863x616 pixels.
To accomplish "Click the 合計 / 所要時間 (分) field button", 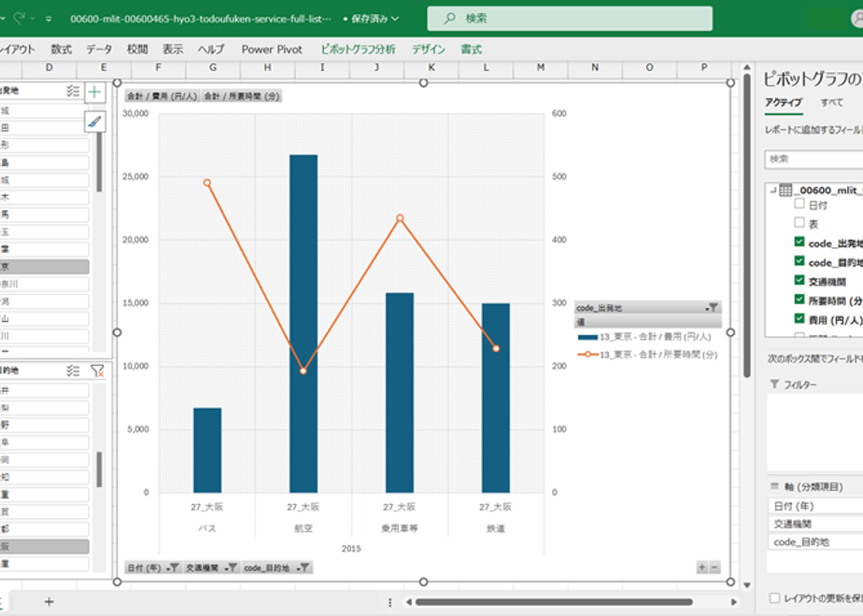I will (242, 96).
